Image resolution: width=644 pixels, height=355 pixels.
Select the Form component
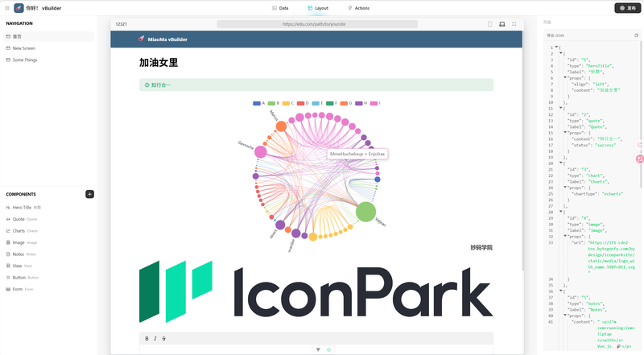pos(19,289)
